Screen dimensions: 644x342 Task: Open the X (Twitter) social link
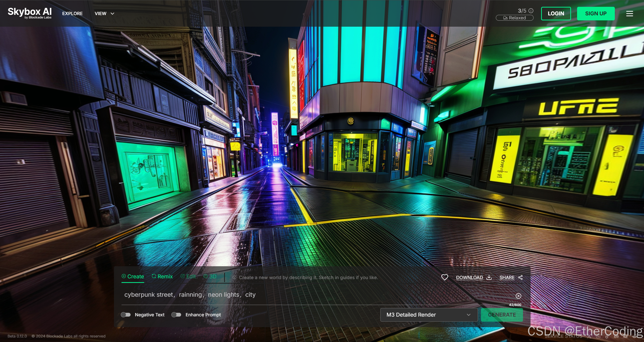[589, 336]
